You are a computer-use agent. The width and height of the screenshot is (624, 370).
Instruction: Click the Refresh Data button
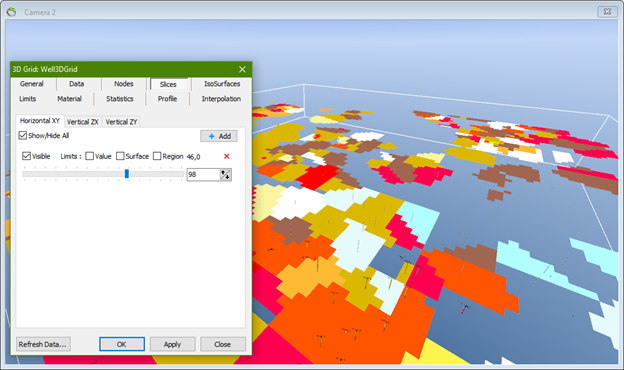coord(43,344)
